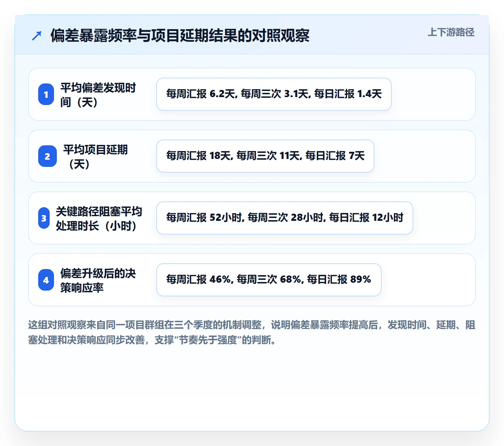Select the label 平均偏差发现时间（天）
Screen dimensions: 504x446
coord(98,95)
